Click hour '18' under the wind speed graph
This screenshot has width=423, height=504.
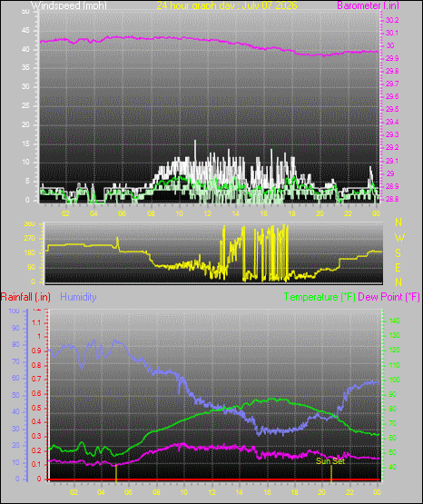tap(291, 213)
